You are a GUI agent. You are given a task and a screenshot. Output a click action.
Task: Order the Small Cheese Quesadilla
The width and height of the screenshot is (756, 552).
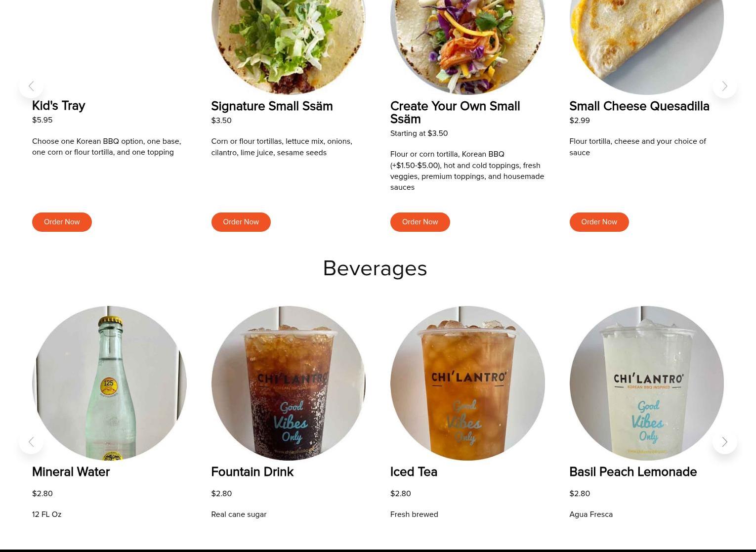599,222
